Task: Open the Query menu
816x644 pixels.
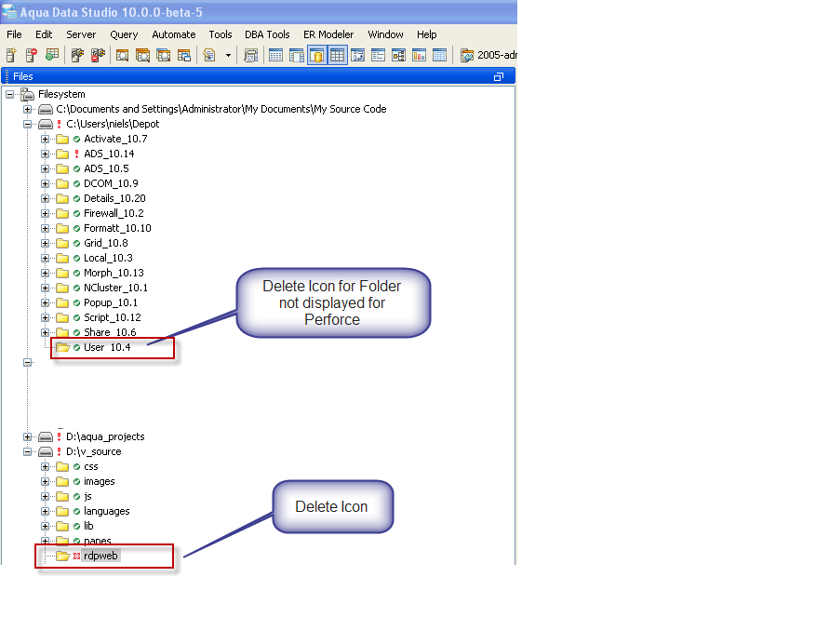Action: click(x=124, y=34)
